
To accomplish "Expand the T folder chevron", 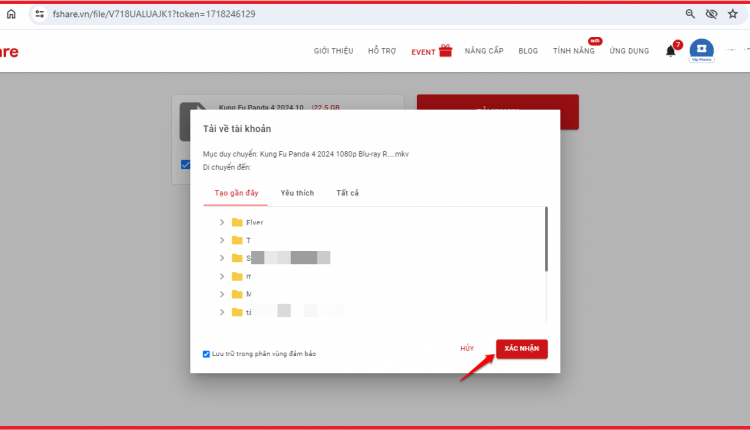I will [x=222, y=240].
